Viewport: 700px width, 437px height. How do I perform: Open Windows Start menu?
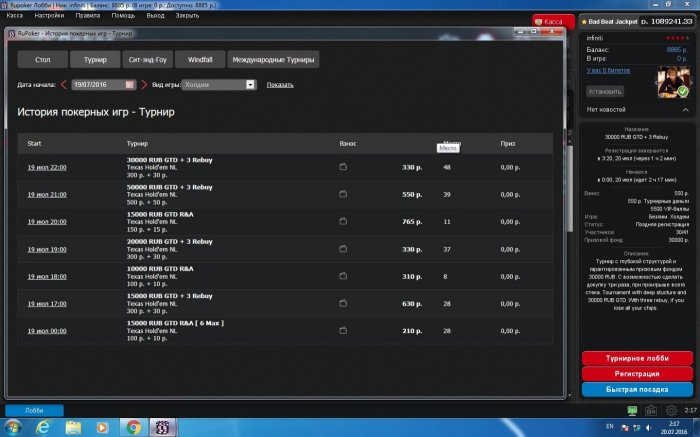pyautogui.click(x=12, y=428)
